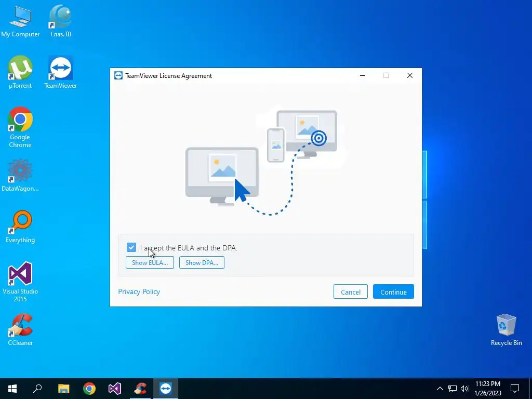Switch to CCleaner in the taskbar
This screenshot has height=399, width=532.
point(140,389)
